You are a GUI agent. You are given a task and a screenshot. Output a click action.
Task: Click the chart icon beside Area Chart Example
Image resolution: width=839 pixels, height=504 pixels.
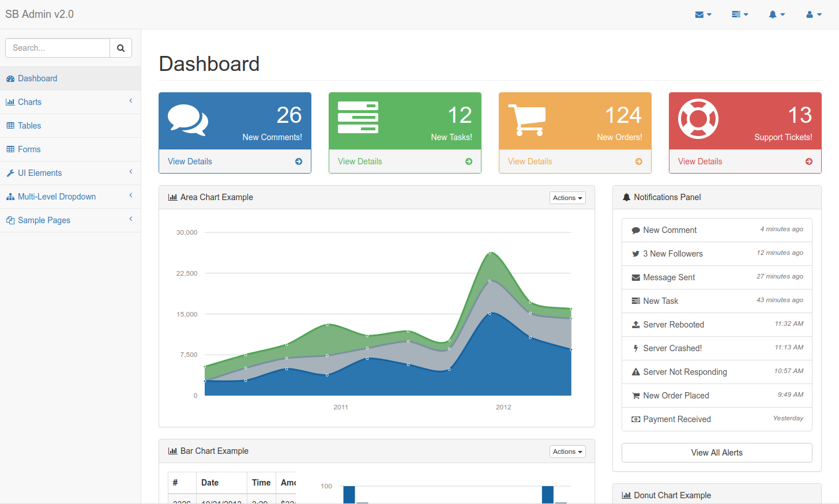pyautogui.click(x=172, y=197)
